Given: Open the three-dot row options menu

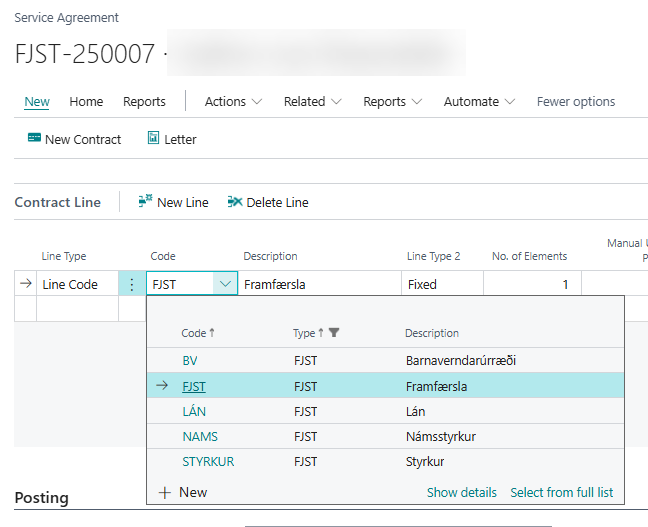Looking at the screenshot, I should (x=132, y=284).
